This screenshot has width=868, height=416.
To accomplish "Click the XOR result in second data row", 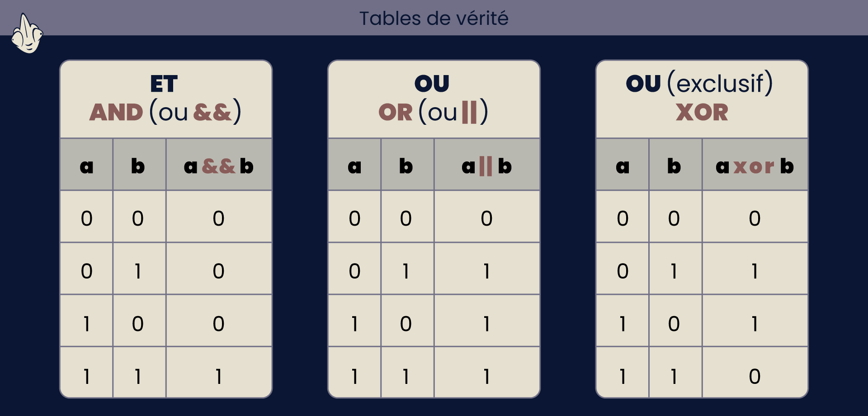I will (x=755, y=271).
